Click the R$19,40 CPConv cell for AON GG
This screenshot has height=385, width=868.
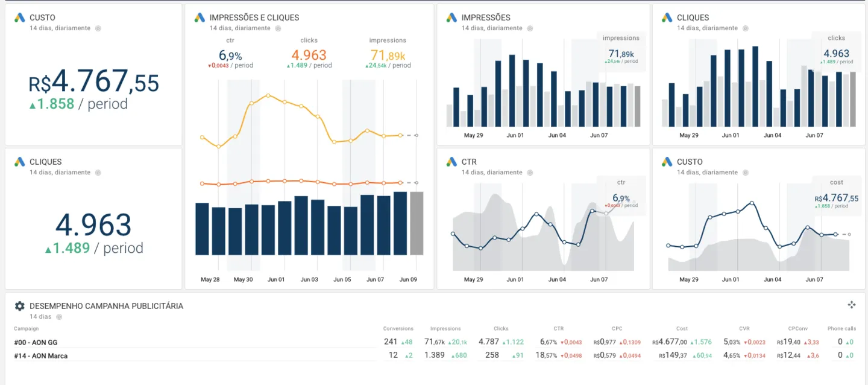(788, 342)
